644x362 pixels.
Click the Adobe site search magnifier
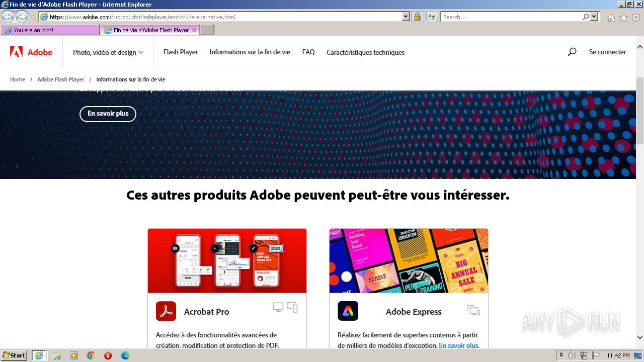572,52
